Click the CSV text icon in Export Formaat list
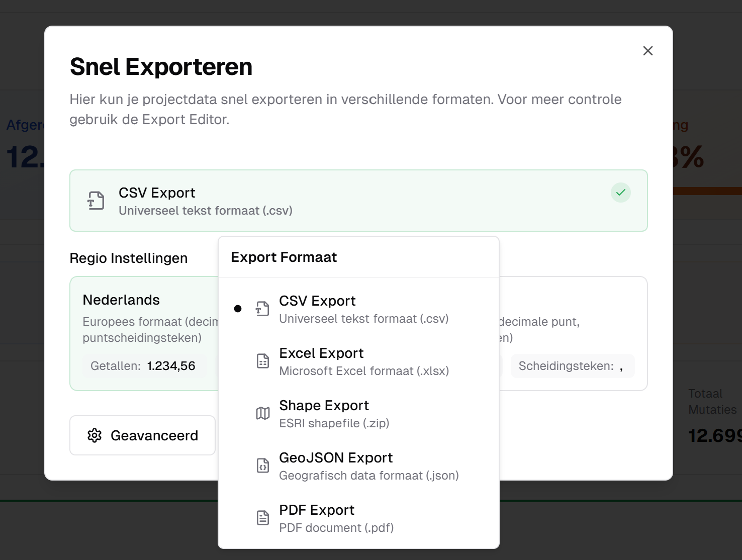Image resolution: width=742 pixels, height=560 pixels. click(263, 309)
